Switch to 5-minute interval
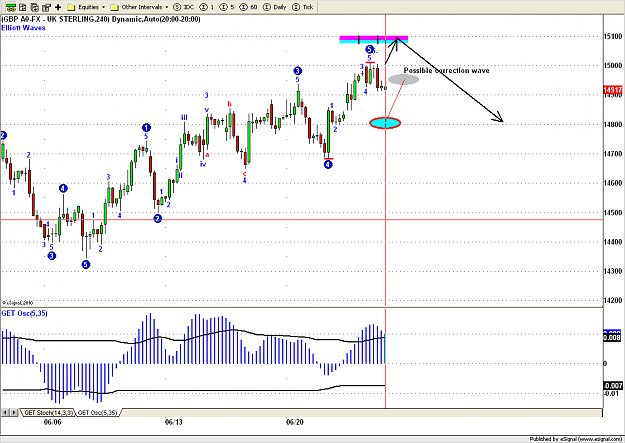The height and width of the screenshot is (443, 625). [x=227, y=7]
